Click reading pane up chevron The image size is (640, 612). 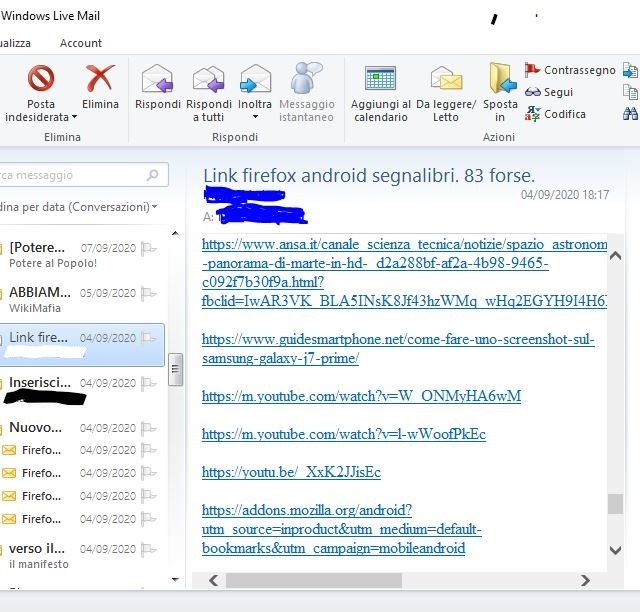click(616, 256)
